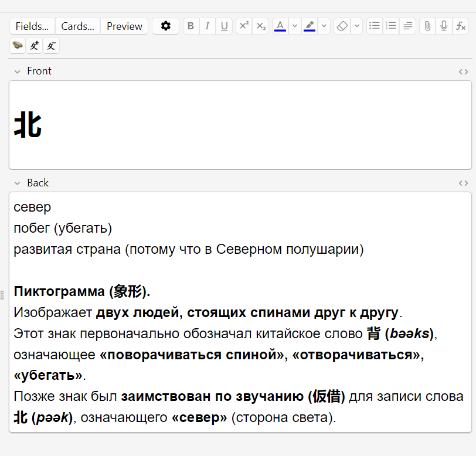This screenshot has width=476, height=456.
Task: Open the equations fx menu
Action: click(461, 26)
